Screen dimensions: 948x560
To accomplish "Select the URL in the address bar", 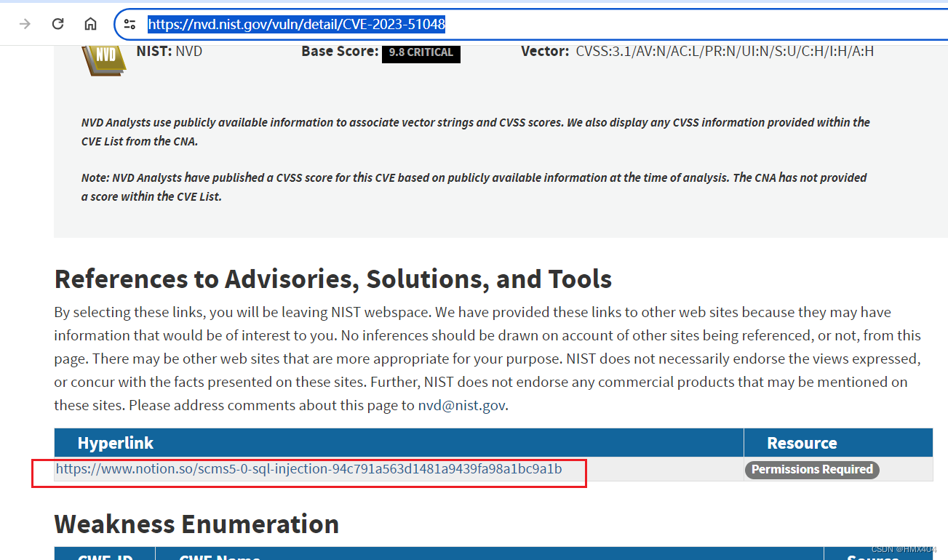I will point(296,24).
